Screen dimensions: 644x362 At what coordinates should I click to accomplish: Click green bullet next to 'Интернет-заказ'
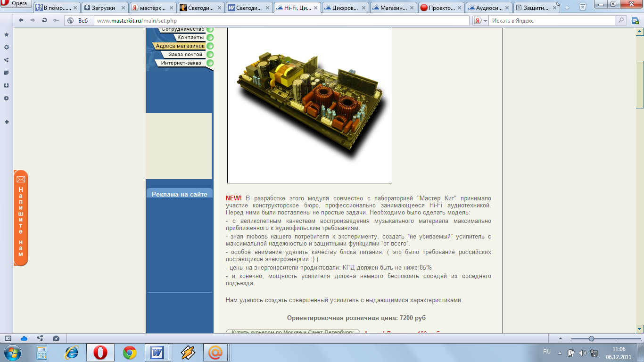click(x=210, y=63)
